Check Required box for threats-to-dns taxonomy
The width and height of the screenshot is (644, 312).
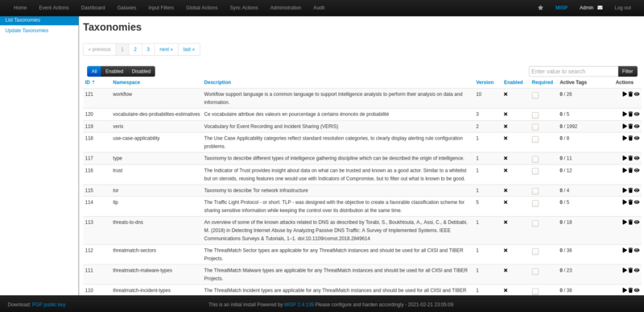tap(535, 223)
